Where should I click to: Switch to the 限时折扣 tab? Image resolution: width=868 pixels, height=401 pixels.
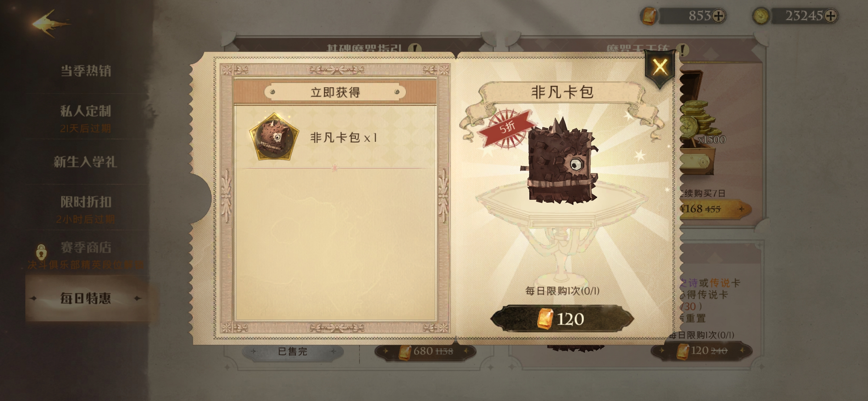[86, 202]
